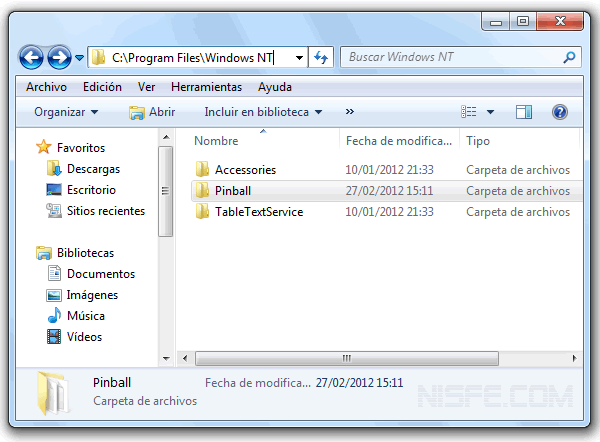This screenshot has width=600, height=442.
Task: Click the magnifier search icon
Action: coord(569,57)
